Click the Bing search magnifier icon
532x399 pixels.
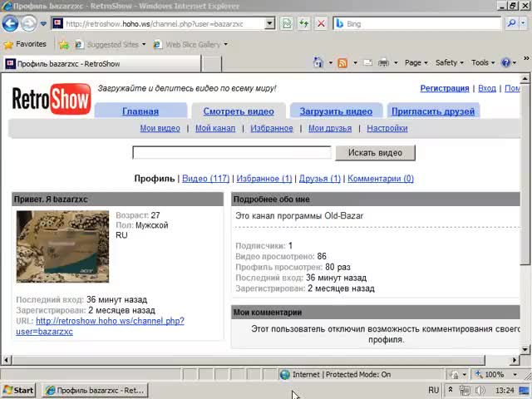point(510,23)
